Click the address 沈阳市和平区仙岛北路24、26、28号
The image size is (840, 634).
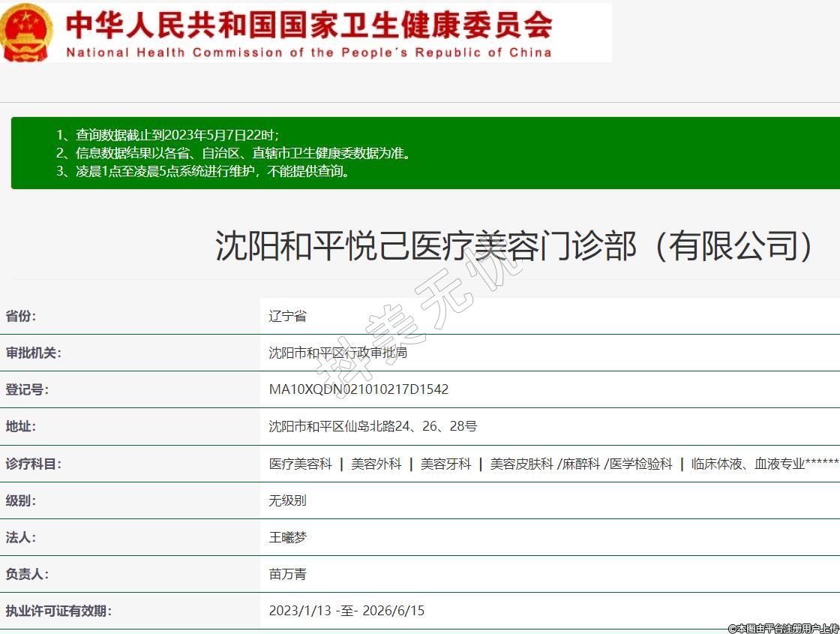pyautogui.click(x=373, y=426)
